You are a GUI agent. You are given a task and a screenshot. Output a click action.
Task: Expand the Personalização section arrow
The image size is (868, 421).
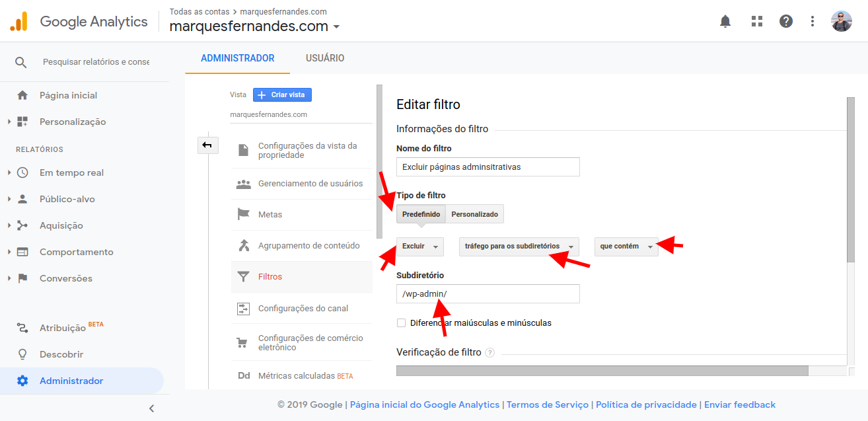(x=9, y=122)
